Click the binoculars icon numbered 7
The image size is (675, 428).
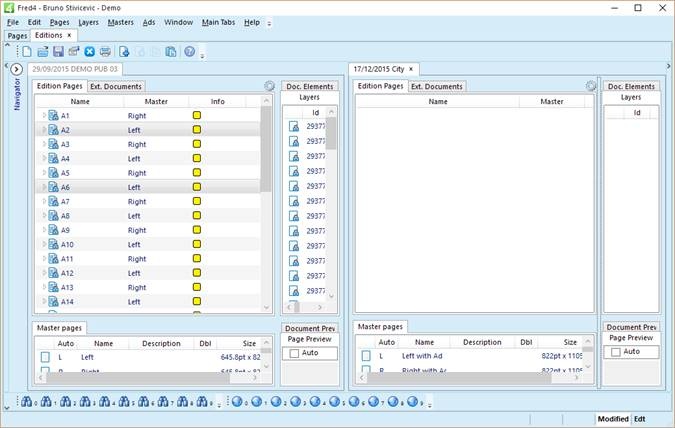click(x=163, y=401)
